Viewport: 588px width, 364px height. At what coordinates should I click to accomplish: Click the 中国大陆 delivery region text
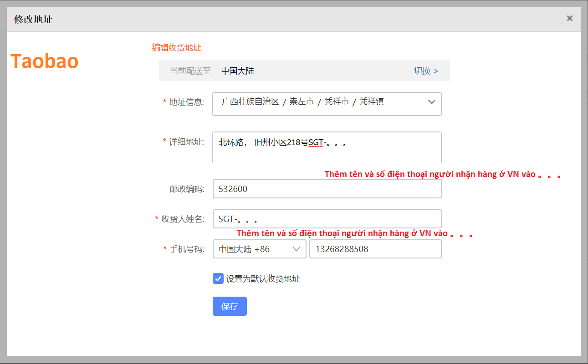pos(238,71)
